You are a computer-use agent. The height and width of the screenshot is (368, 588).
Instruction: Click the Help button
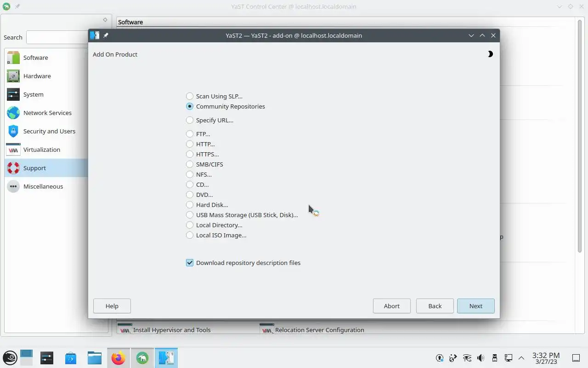pyautogui.click(x=112, y=306)
